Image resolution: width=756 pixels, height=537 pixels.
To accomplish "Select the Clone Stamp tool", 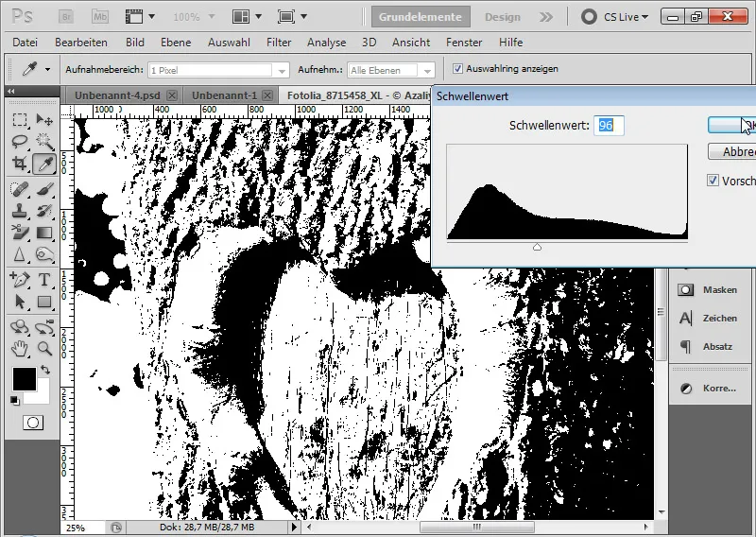I will pos(19,211).
